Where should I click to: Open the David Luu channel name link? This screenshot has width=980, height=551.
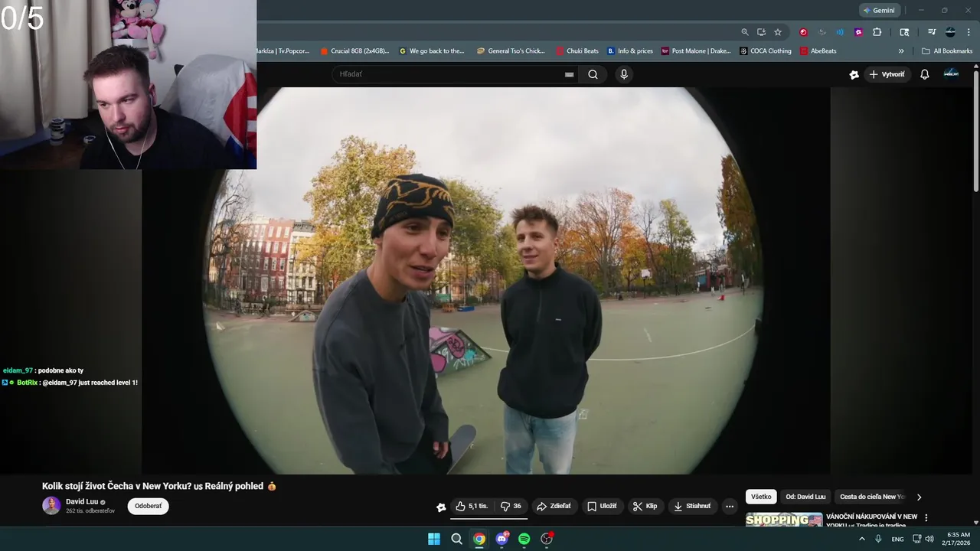[82, 501]
